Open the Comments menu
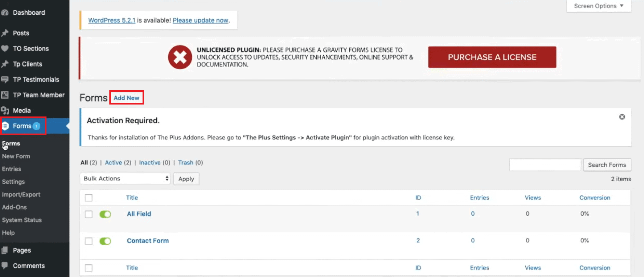The height and width of the screenshot is (277, 644). [29, 266]
